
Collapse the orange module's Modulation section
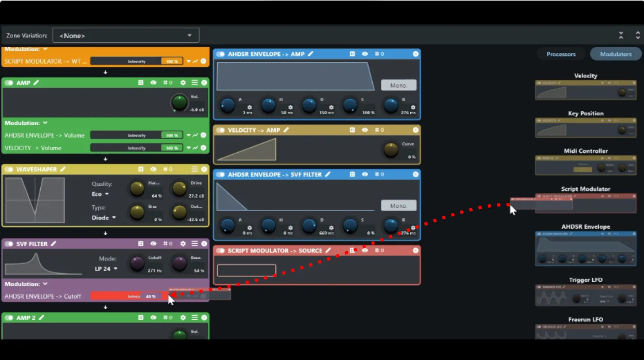45,49
